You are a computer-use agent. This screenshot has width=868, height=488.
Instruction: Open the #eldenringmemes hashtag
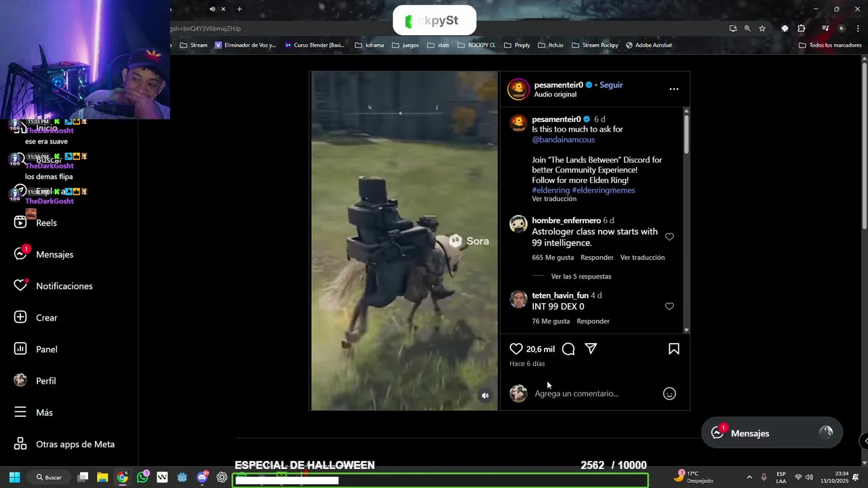(604, 190)
